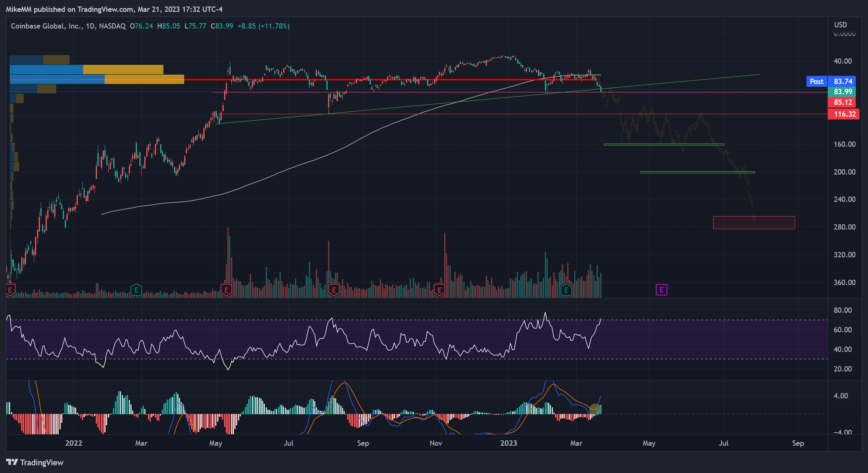This screenshot has height=473, width=868.
Task: Click the blue Post price tag
Action: (817, 82)
